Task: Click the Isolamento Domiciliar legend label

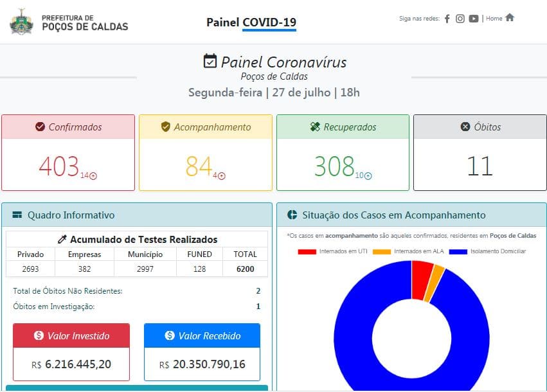Action: tap(498, 251)
